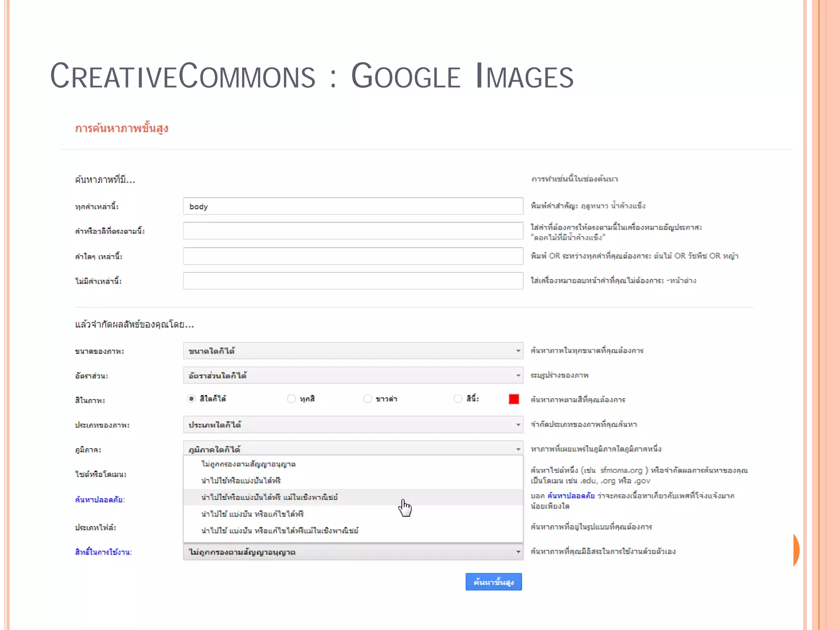Select the 'สีใดก็ได้' radio button
840x630 pixels.
[191, 399]
